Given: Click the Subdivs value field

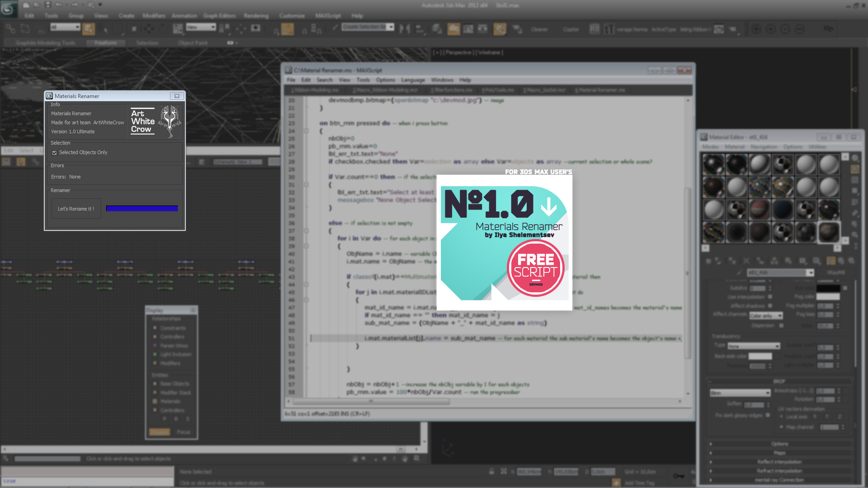Looking at the screenshot, I should coord(758,288).
